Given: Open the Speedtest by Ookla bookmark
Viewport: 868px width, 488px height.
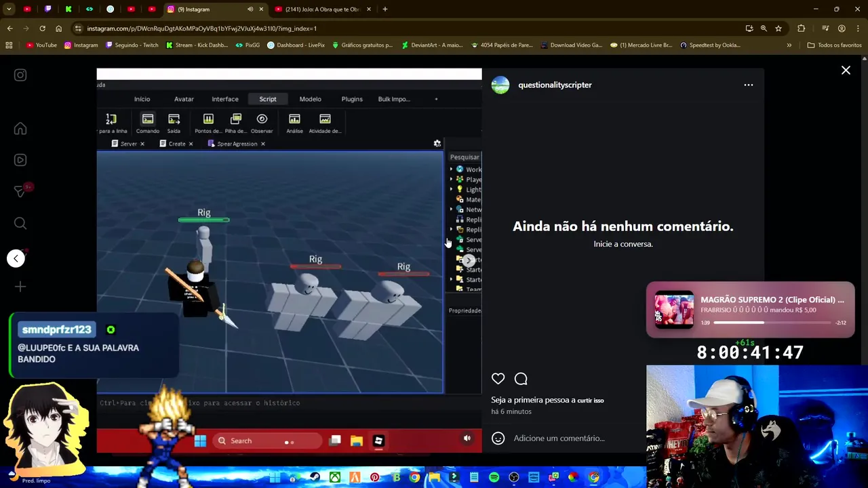Looking at the screenshot, I should pos(710,45).
